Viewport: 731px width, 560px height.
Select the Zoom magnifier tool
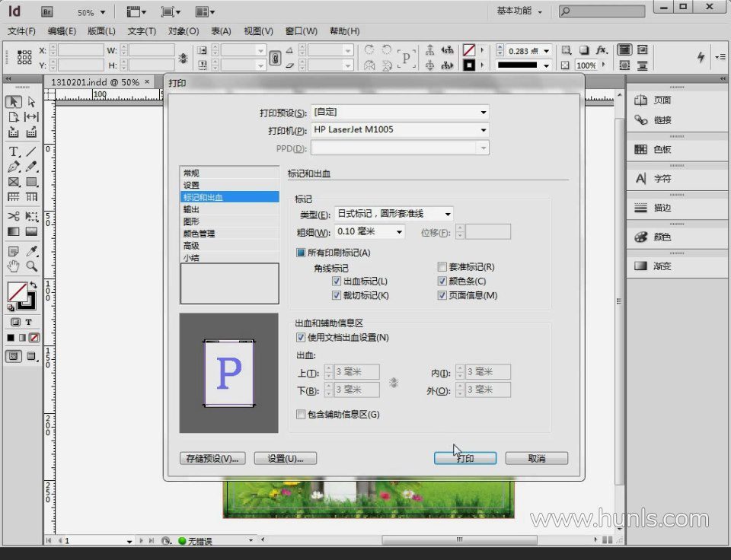coord(32,266)
